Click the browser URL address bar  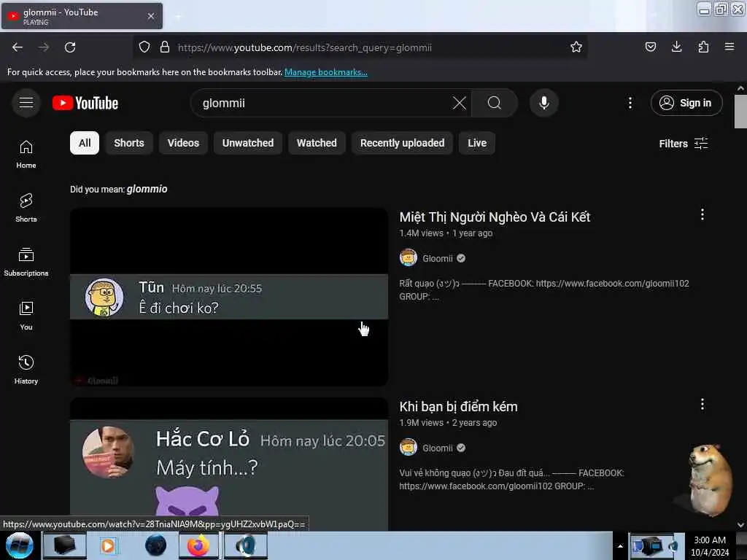click(x=362, y=47)
